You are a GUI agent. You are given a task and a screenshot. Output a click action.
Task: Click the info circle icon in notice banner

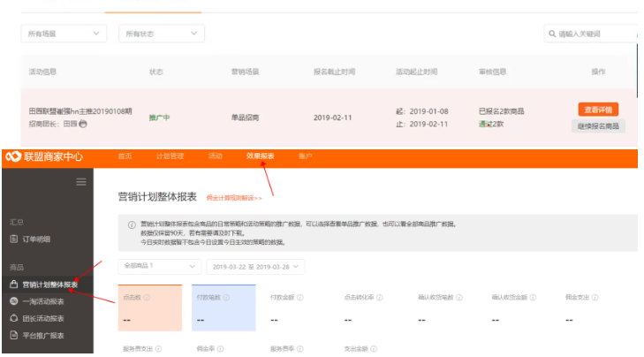coord(132,224)
